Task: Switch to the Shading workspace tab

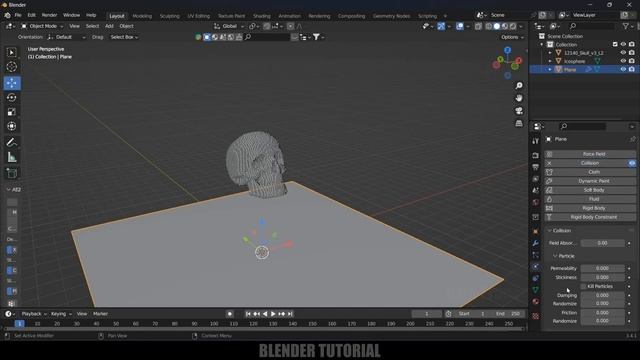Action: pos(262,16)
